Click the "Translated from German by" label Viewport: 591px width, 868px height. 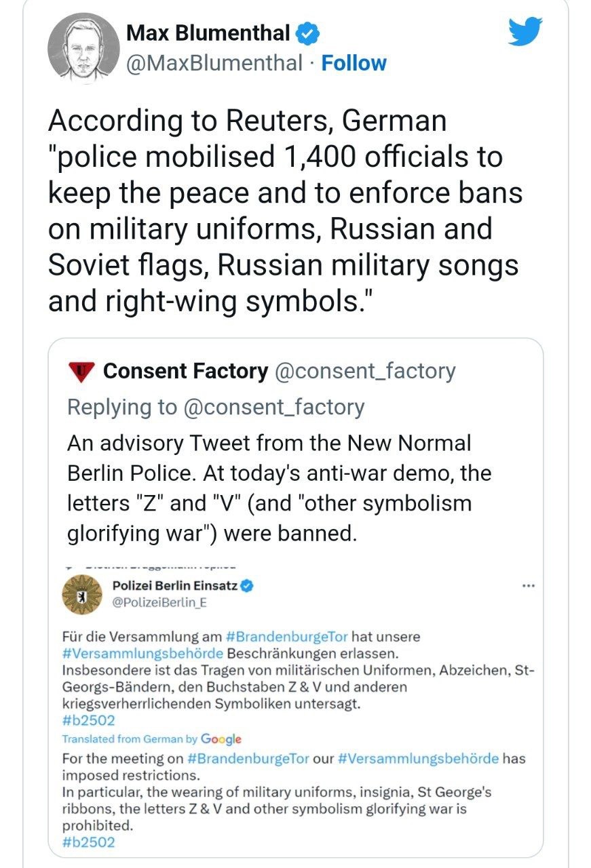pyautogui.click(x=130, y=738)
